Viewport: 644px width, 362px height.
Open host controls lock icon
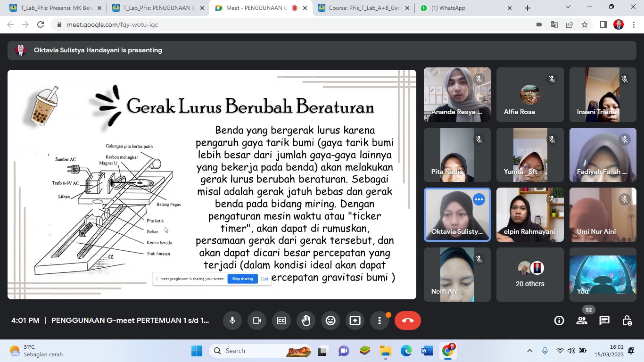[x=627, y=321]
